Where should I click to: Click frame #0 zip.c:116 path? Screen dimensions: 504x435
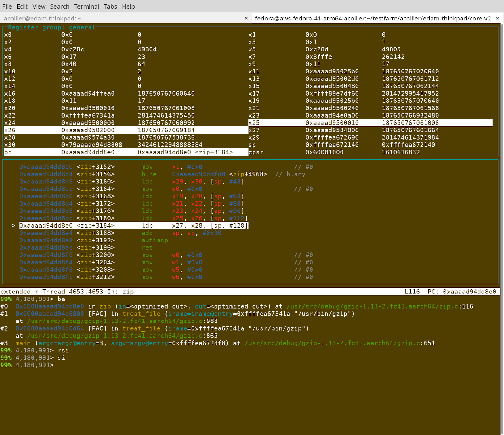(x=380, y=306)
